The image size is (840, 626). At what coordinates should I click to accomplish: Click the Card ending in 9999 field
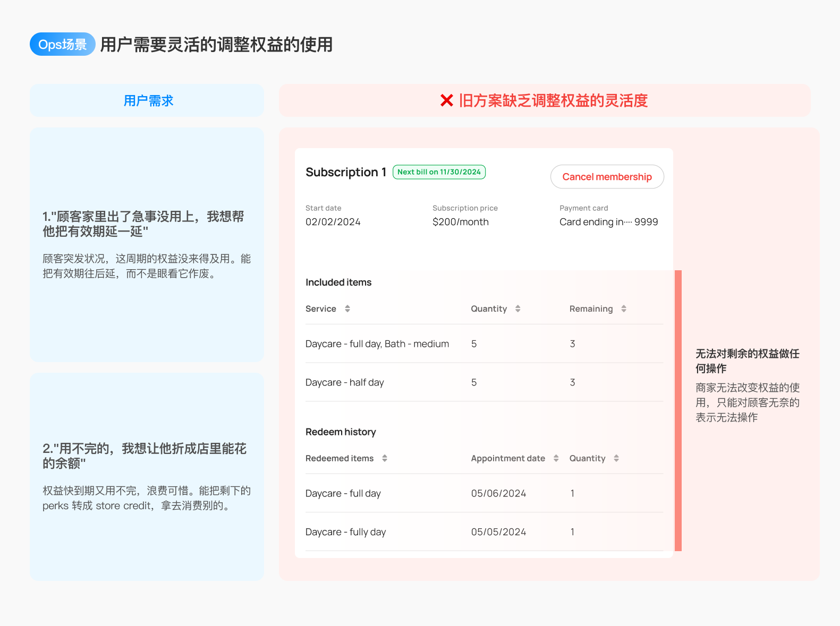click(x=609, y=222)
